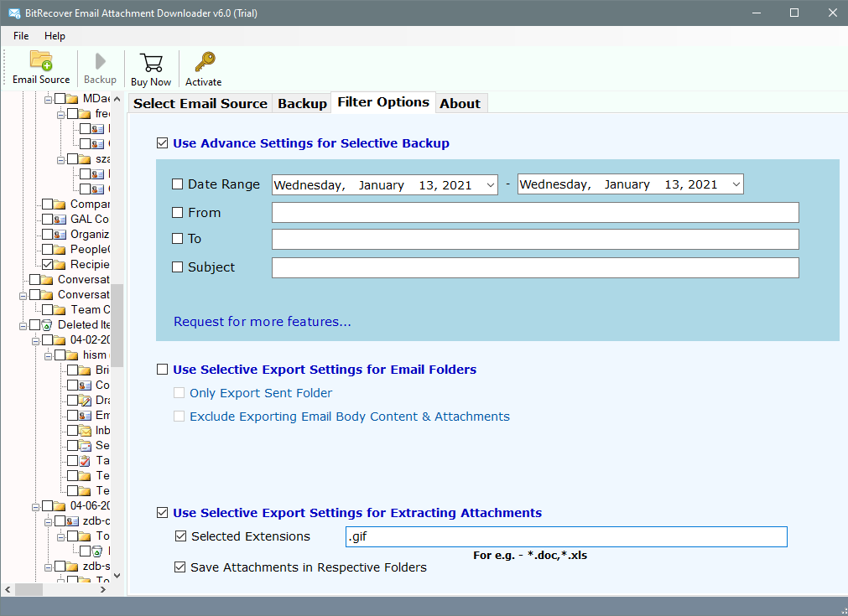Collapse the 04-06-20 tree node
This screenshot has height=616, width=848.
pyautogui.click(x=35, y=507)
